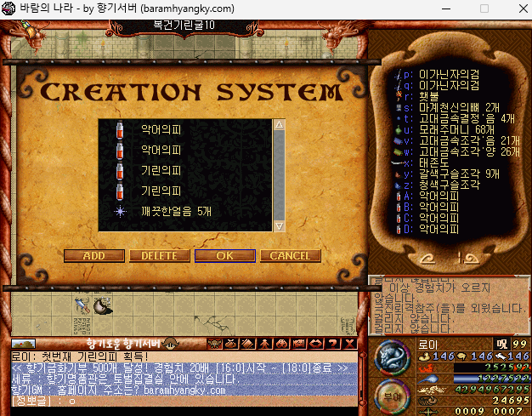This screenshot has width=532, height=416.
Task: Click the [정뽀글] chat input line
Action: 184,401
